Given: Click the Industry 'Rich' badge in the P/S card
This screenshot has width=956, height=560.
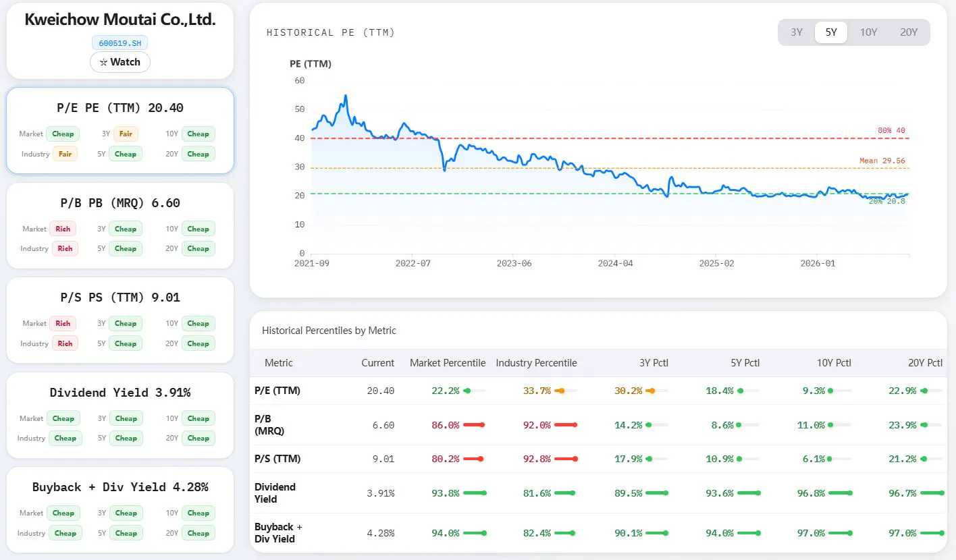Looking at the screenshot, I should [x=65, y=343].
